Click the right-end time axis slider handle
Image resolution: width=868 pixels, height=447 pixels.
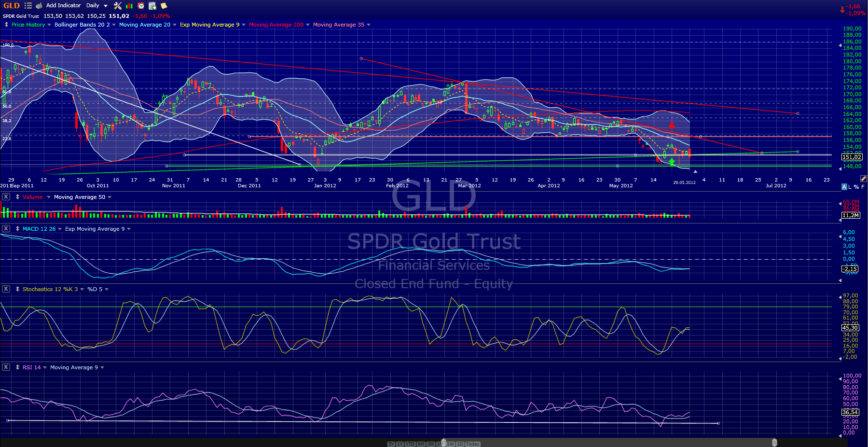click(774, 443)
